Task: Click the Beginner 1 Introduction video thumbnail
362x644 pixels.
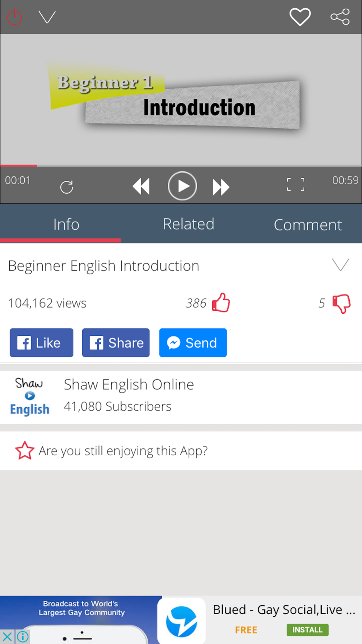Action: pyautogui.click(x=181, y=100)
